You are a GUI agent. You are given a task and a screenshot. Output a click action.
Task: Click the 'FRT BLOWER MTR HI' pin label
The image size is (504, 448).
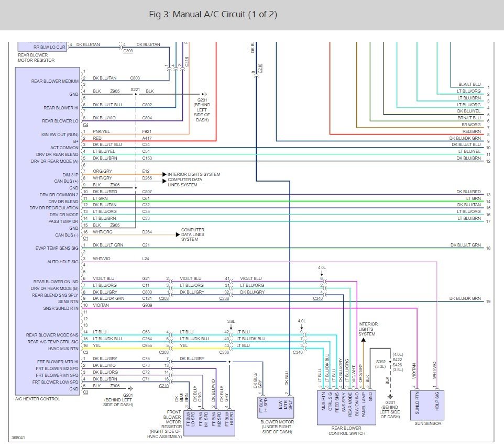pos(58,362)
